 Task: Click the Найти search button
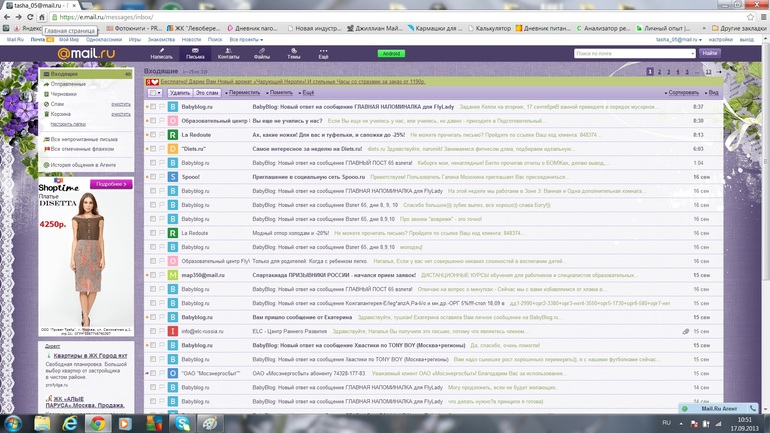[x=709, y=53]
